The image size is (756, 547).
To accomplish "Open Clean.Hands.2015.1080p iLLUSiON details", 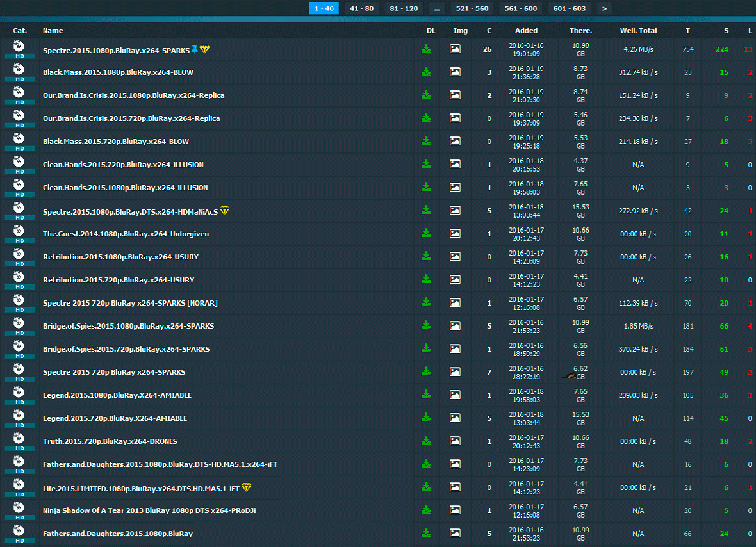I will 126,188.
